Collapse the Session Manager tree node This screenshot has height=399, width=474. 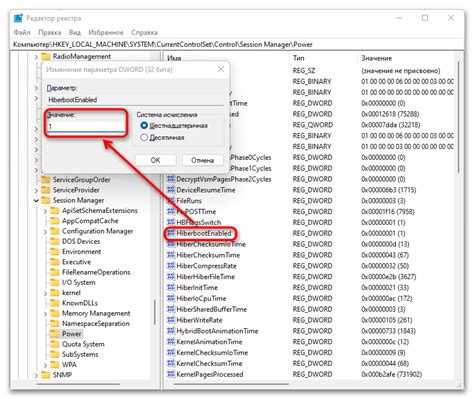point(36,201)
